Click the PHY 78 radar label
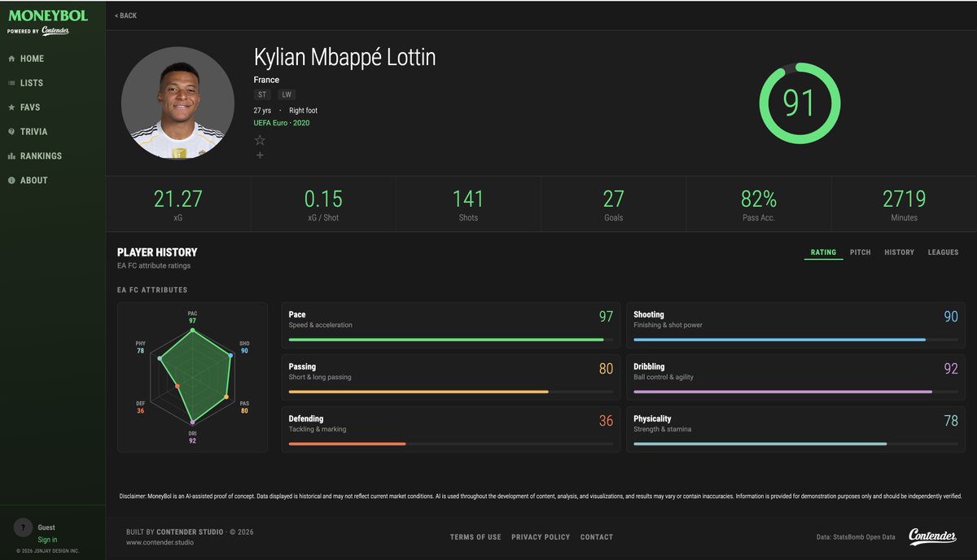 click(x=140, y=347)
